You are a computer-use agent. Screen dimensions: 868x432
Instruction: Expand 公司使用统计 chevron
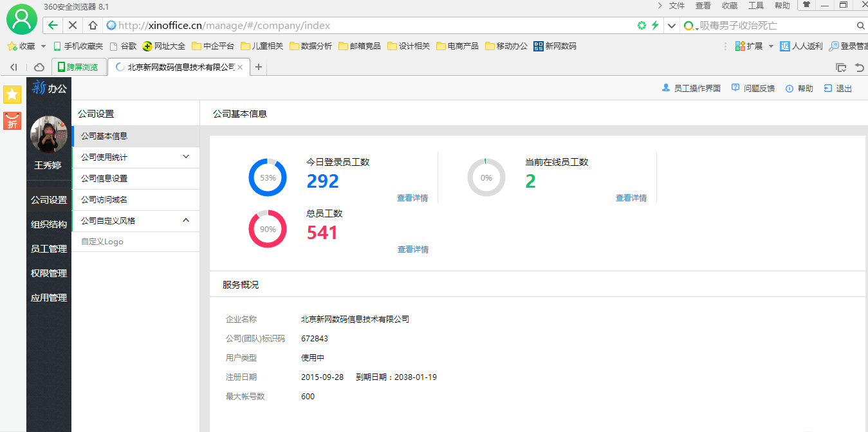[186, 157]
